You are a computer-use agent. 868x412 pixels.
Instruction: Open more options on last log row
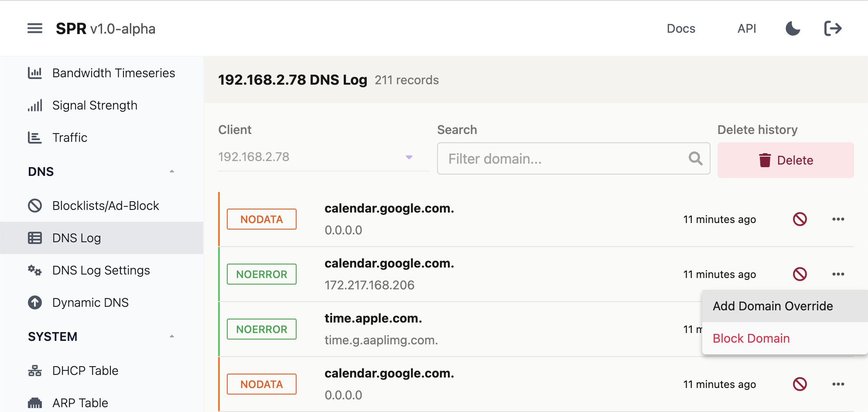[838, 384]
